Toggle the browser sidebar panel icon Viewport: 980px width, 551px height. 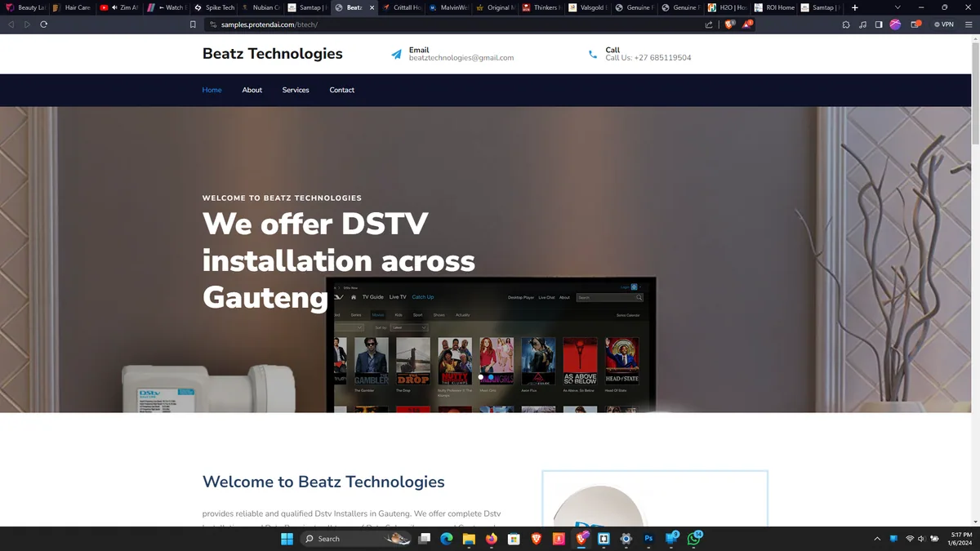click(x=879, y=24)
